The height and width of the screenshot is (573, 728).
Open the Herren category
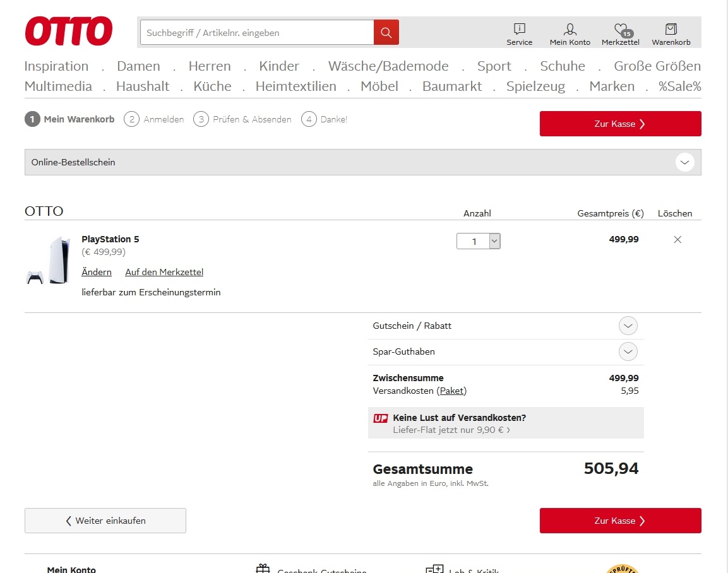coord(210,66)
